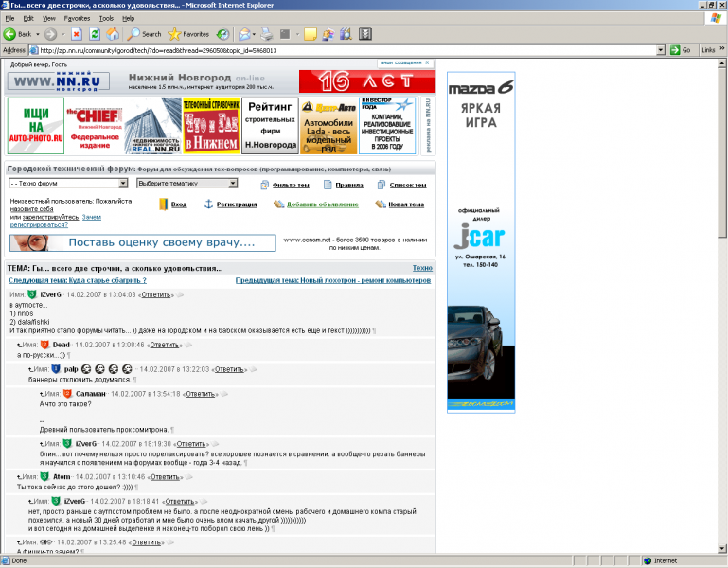Open the Mail toolbar icon
728x568 pixels.
coord(244,34)
